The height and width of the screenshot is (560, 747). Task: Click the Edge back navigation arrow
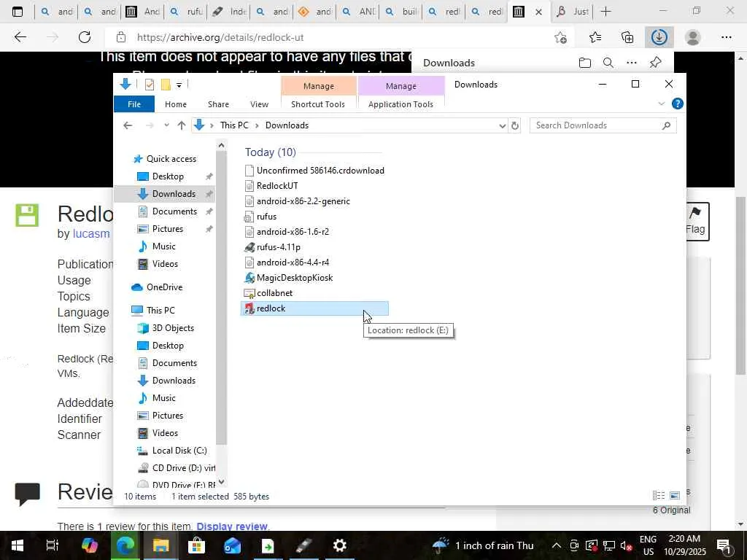pyautogui.click(x=20, y=37)
